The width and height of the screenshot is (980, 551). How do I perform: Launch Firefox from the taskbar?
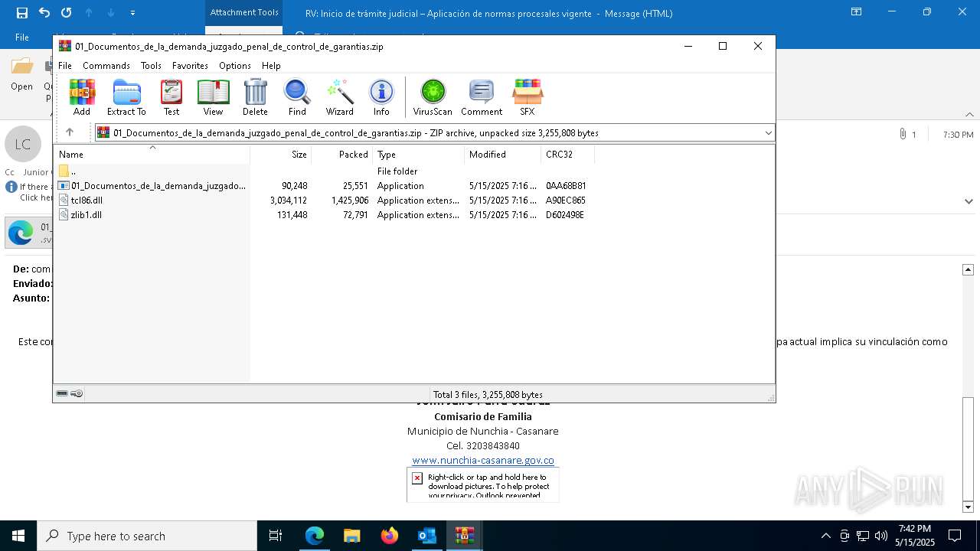point(390,536)
